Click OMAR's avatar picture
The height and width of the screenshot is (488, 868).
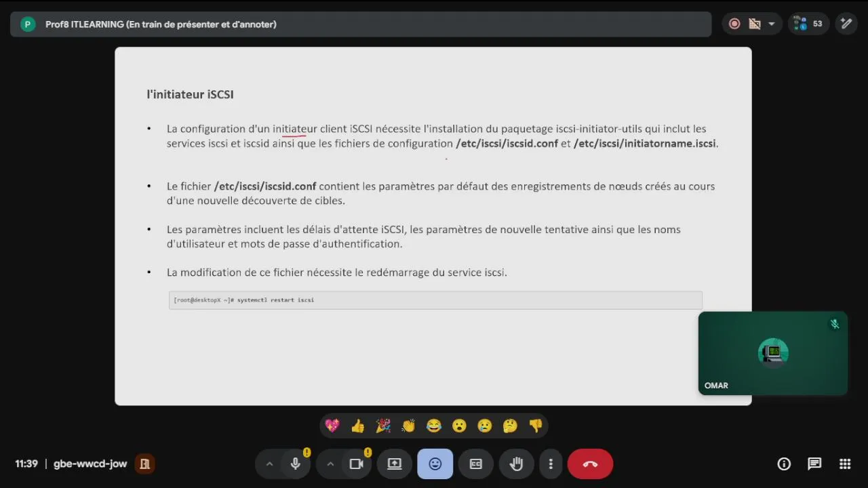point(773,352)
